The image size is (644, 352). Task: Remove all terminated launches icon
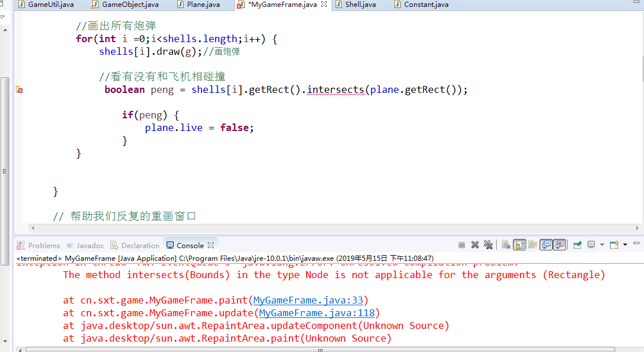[488, 245]
